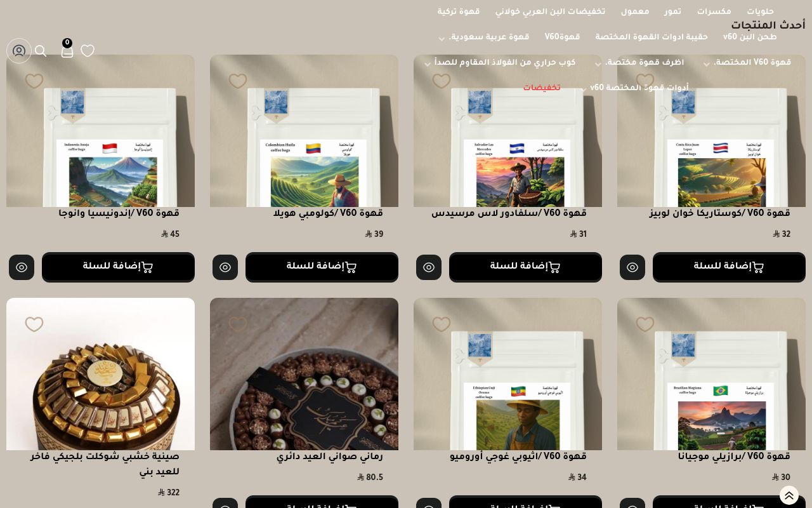Expand the اظرف قهوة مختصة menu

[x=598, y=64]
